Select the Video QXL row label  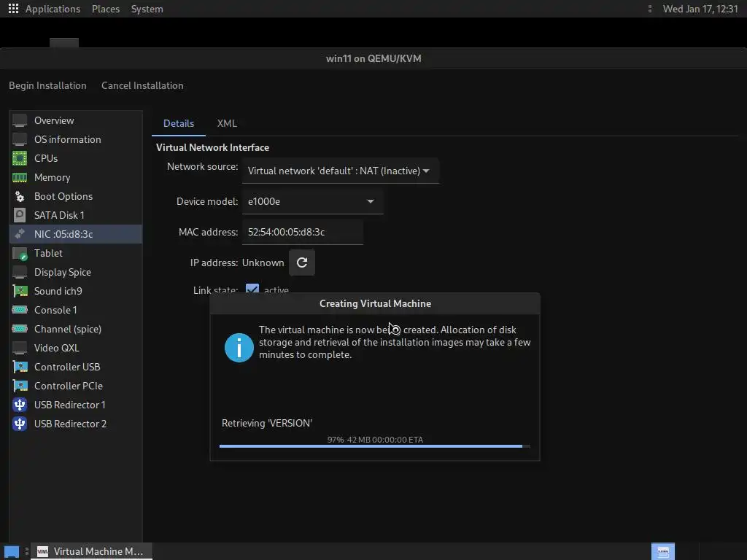pos(57,348)
